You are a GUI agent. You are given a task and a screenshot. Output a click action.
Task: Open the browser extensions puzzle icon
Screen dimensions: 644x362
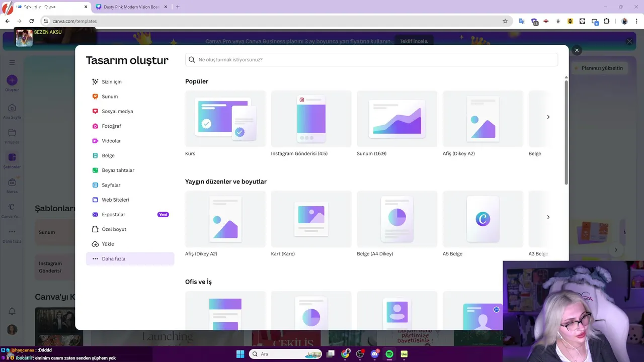click(607, 21)
